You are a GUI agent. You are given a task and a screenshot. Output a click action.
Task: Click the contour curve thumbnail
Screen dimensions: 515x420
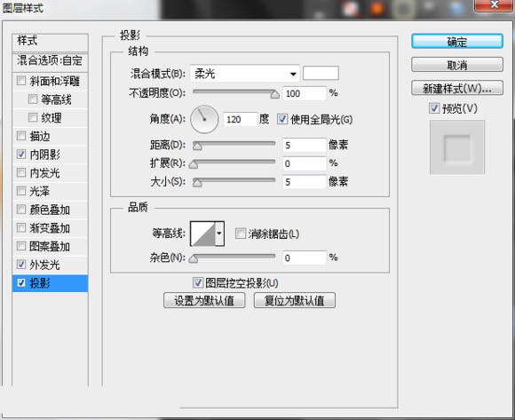click(203, 234)
